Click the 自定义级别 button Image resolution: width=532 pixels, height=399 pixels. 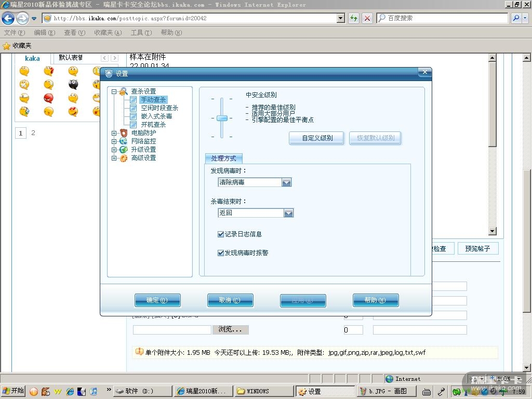(317, 138)
